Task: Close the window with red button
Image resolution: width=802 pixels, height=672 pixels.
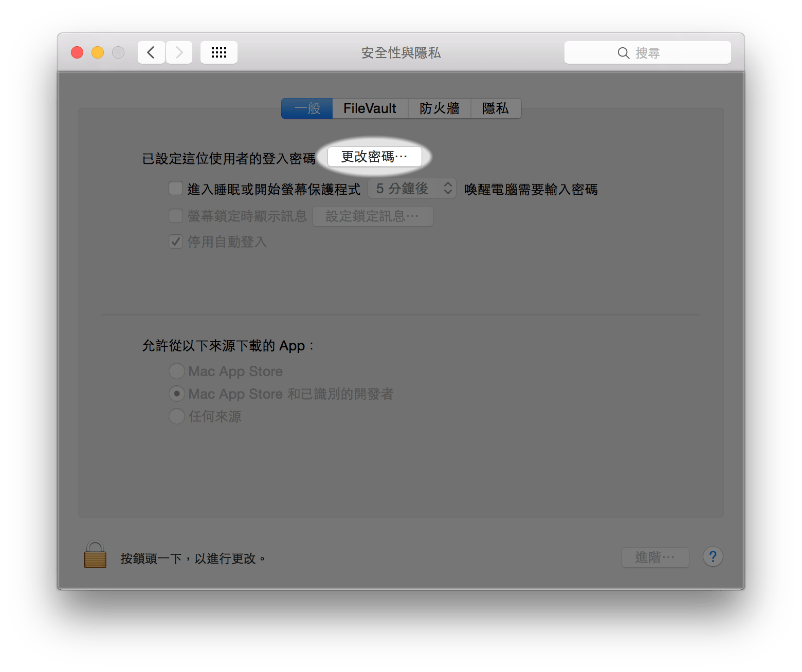Action: (x=77, y=52)
